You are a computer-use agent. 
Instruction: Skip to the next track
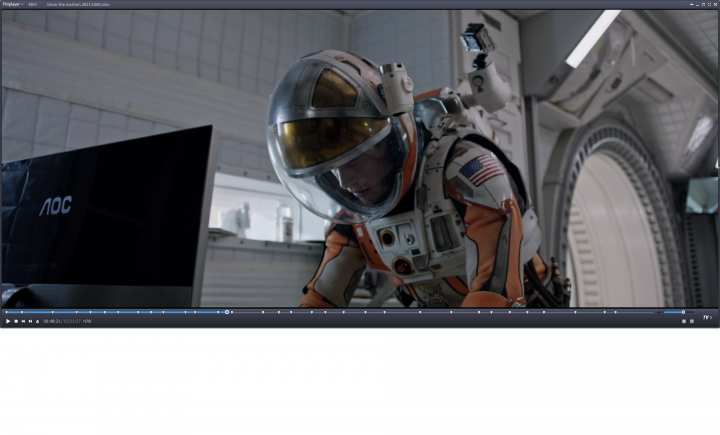[30, 321]
